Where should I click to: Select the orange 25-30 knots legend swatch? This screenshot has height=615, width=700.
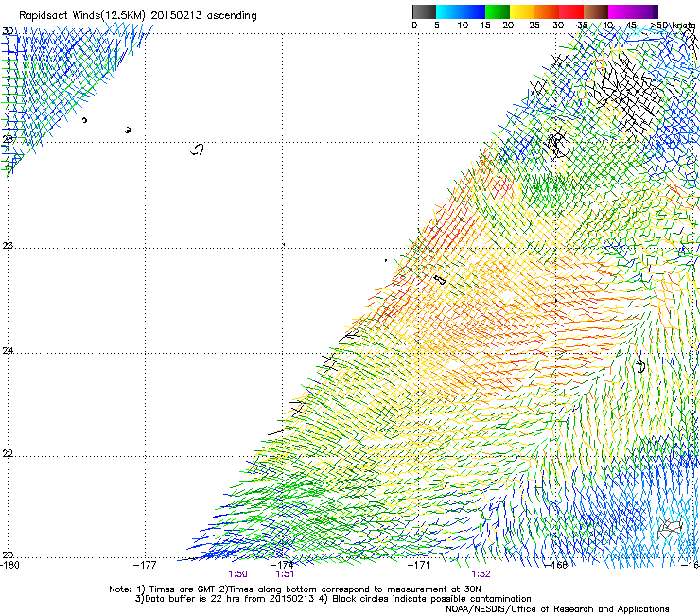coord(547,11)
